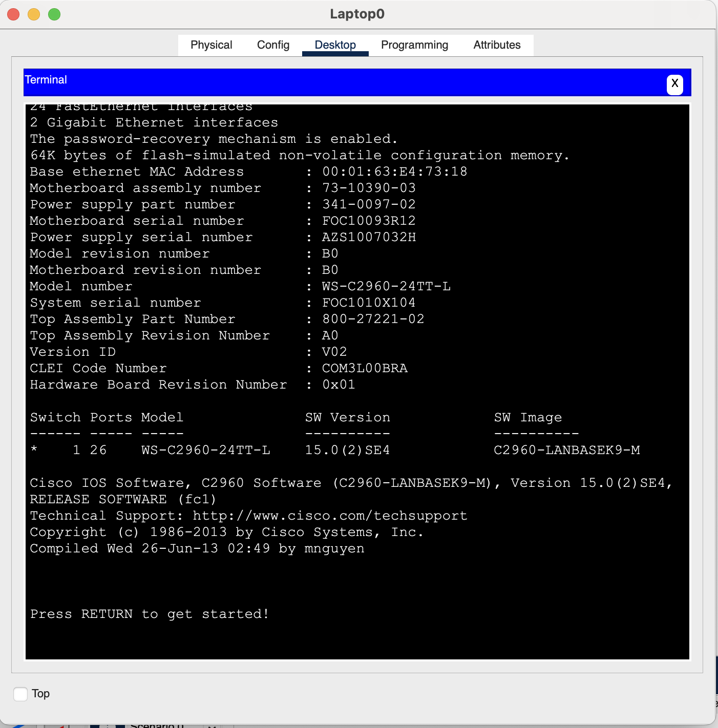Click the "2 Gigabit Ethernet interfaces" line

(154, 122)
